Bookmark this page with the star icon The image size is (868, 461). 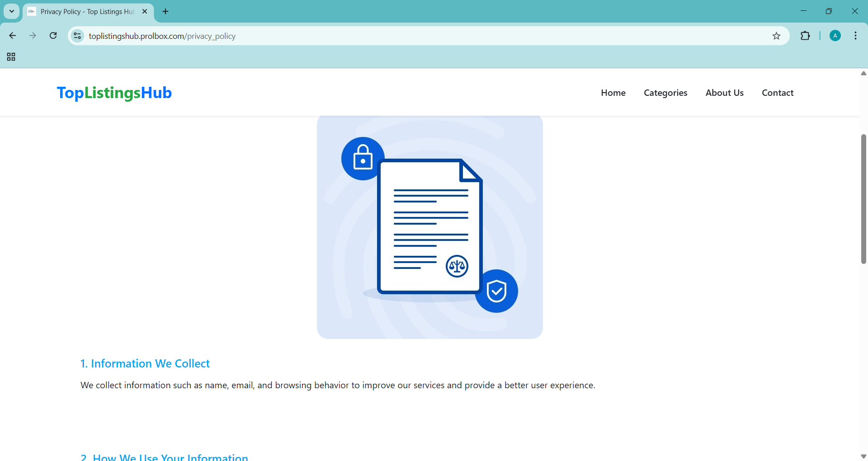776,36
